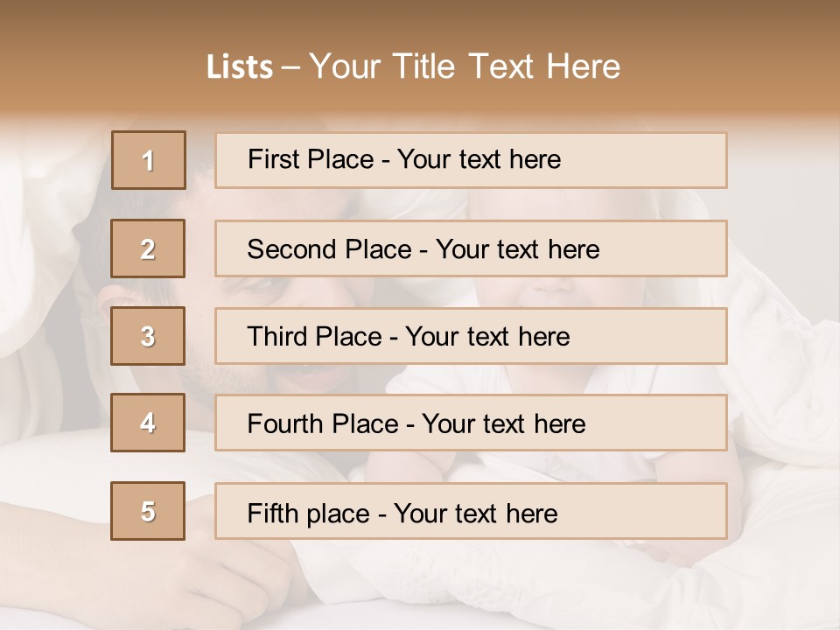This screenshot has height=630, width=840.
Task: Click the 'Fourth Place - Your text here' bar
Action: point(471,423)
